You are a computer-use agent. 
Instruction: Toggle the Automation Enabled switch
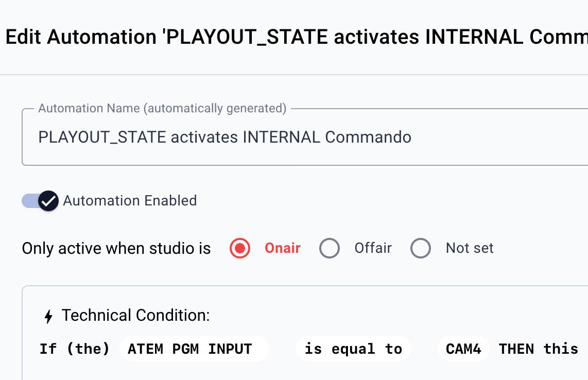[x=40, y=201]
